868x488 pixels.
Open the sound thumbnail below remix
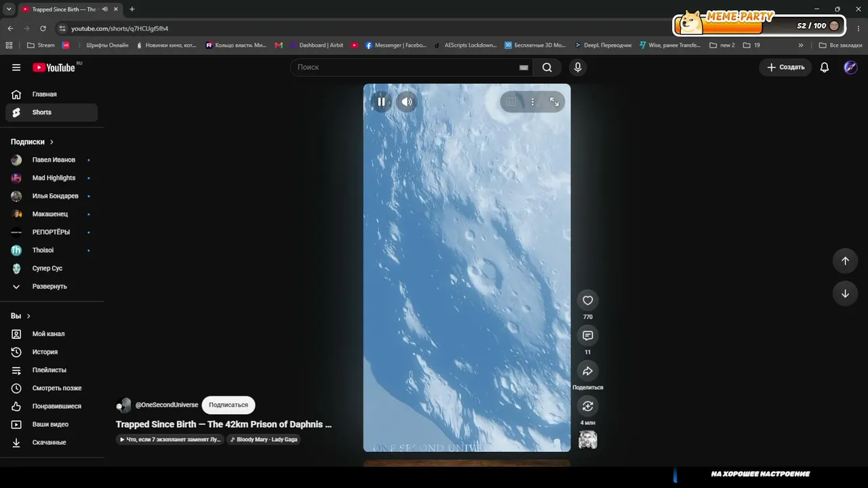[588, 440]
